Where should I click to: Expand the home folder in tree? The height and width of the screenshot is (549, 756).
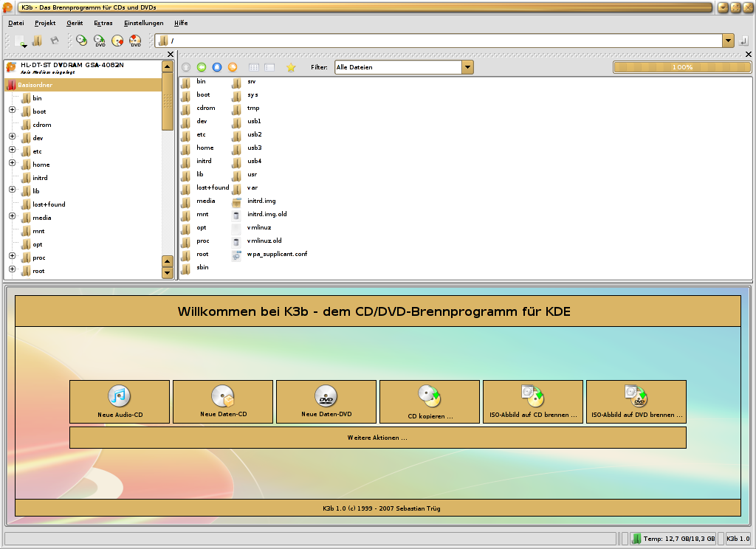coord(13,163)
